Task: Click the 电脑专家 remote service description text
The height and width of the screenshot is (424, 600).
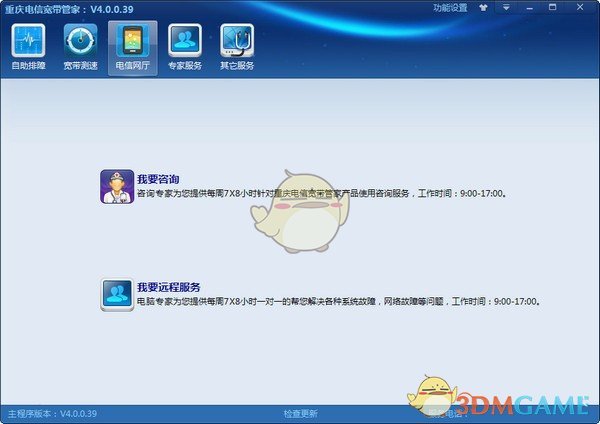Action: 339,302
